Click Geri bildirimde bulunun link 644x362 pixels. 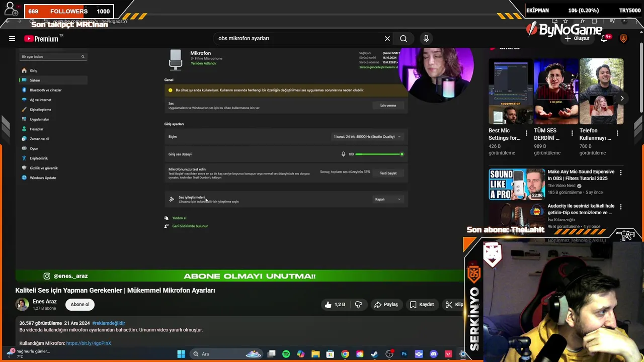(190, 226)
